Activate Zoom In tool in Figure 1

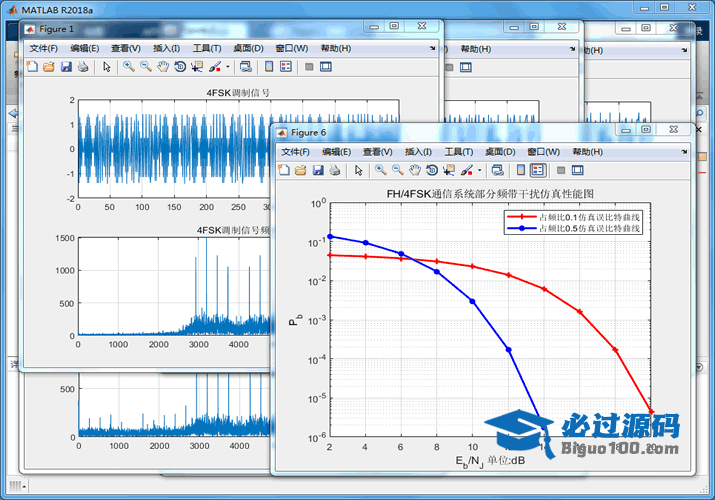(x=129, y=67)
